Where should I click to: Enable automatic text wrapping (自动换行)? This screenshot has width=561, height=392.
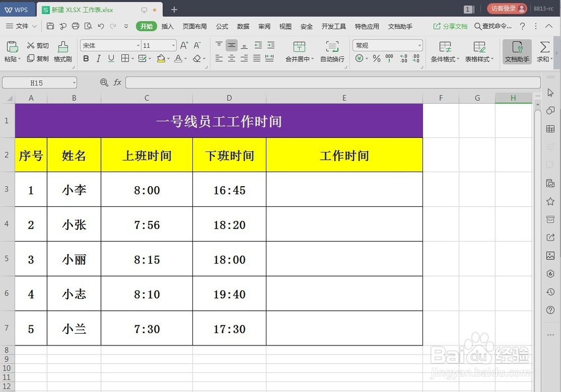(332, 52)
